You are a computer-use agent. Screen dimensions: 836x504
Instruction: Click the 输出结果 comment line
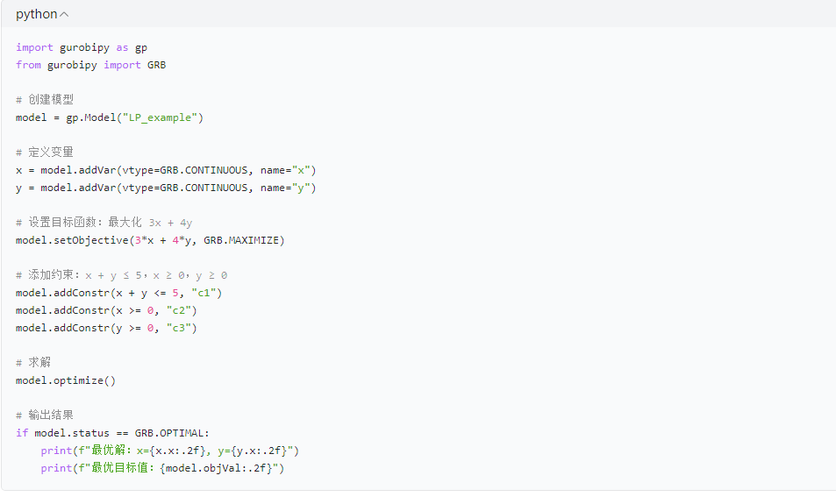pos(45,415)
